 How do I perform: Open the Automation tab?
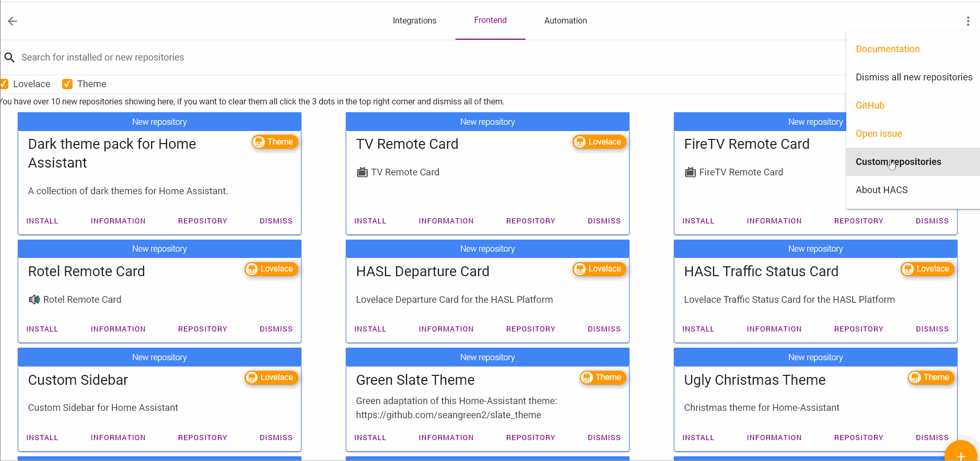pyautogui.click(x=565, y=21)
